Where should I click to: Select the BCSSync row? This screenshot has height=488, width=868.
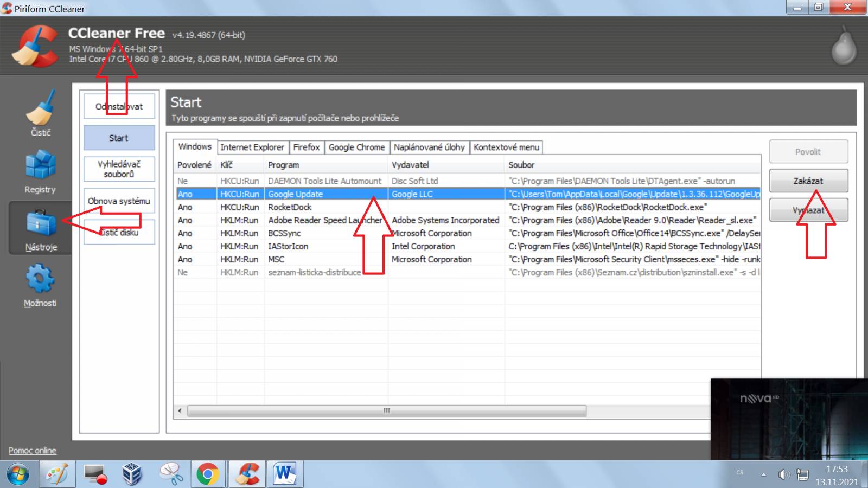click(468, 233)
